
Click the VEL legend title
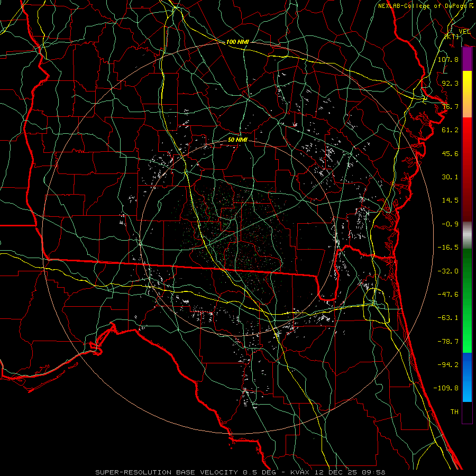pyautogui.click(x=464, y=32)
